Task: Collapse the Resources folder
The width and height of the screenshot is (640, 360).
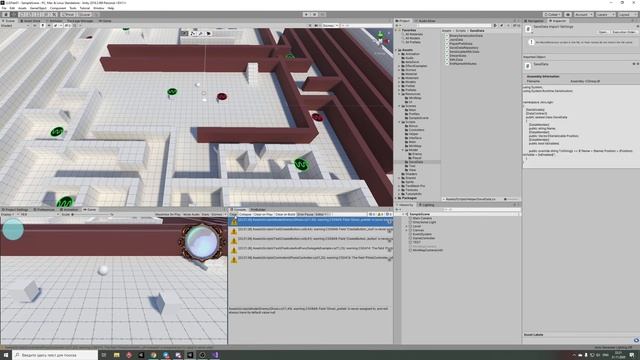Action: pos(400,94)
